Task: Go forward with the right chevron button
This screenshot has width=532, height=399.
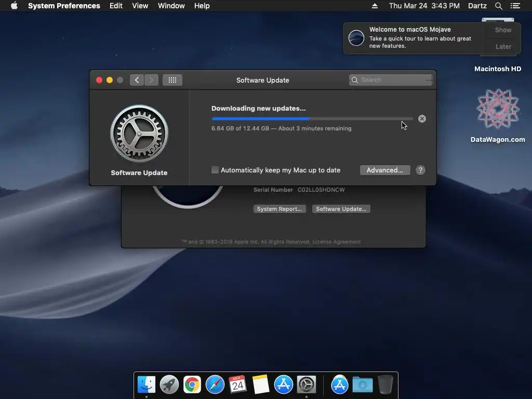Action: click(151, 80)
